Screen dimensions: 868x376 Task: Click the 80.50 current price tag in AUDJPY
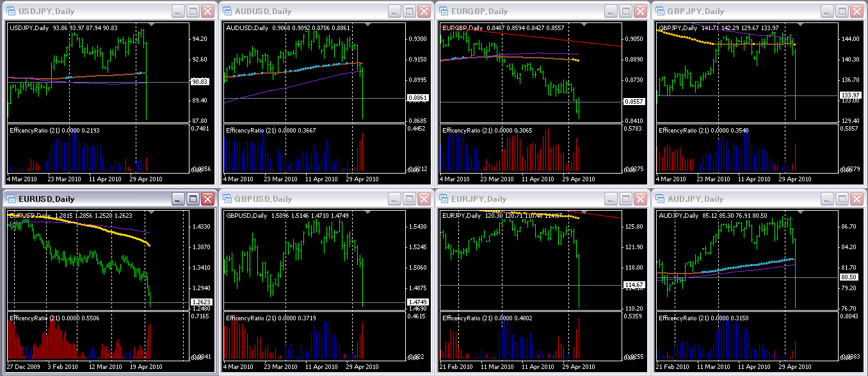pyautogui.click(x=848, y=277)
